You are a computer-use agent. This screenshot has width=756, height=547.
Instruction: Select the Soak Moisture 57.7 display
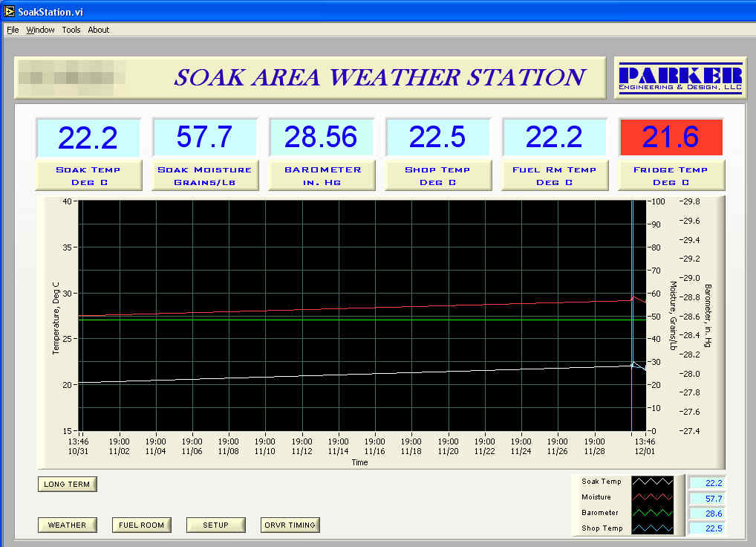pyautogui.click(x=205, y=137)
